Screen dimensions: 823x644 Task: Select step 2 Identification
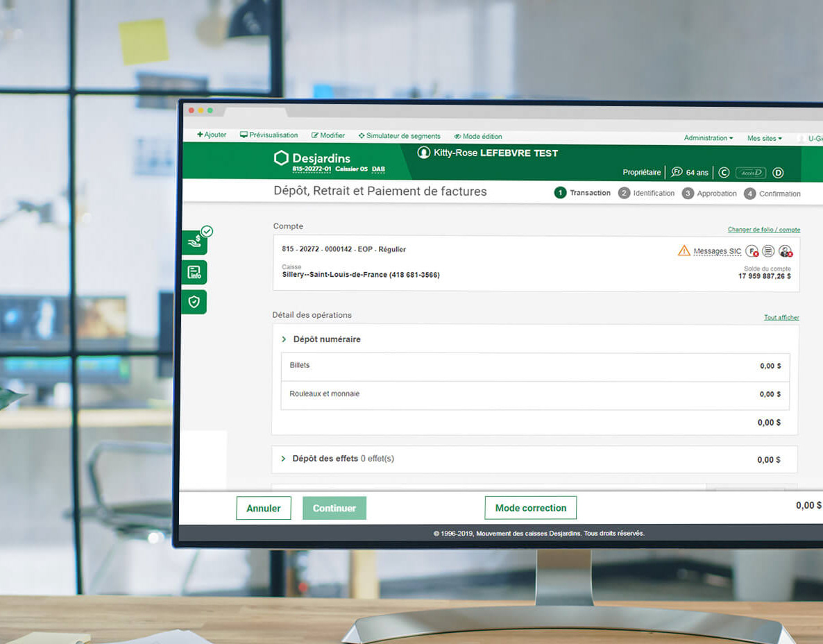click(x=647, y=193)
